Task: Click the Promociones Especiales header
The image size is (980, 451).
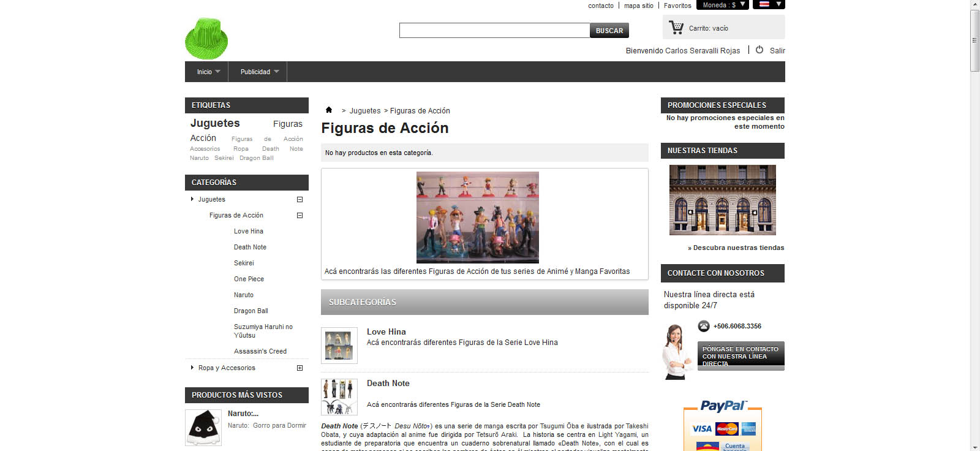Action: (723, 105)
